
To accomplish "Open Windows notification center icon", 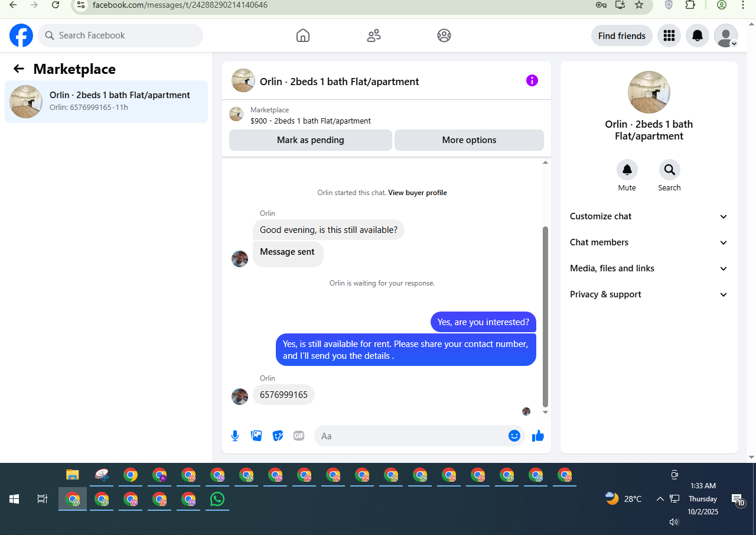I will point(738,500).
